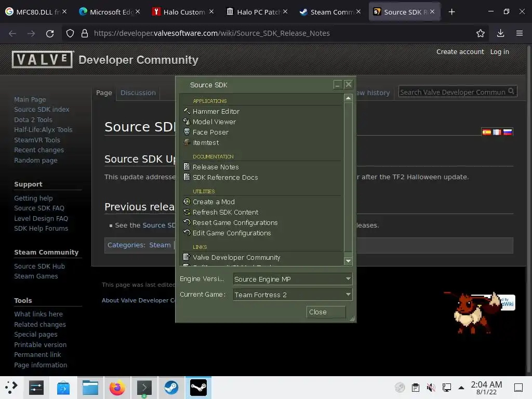
Task: Click the address bar URL
Action: point(212,33)
